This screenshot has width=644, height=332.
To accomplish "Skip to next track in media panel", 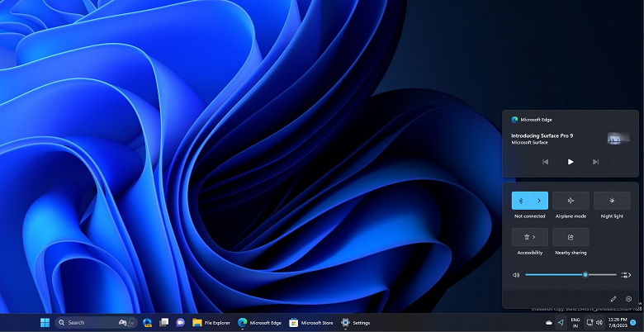I will (595, 162).
